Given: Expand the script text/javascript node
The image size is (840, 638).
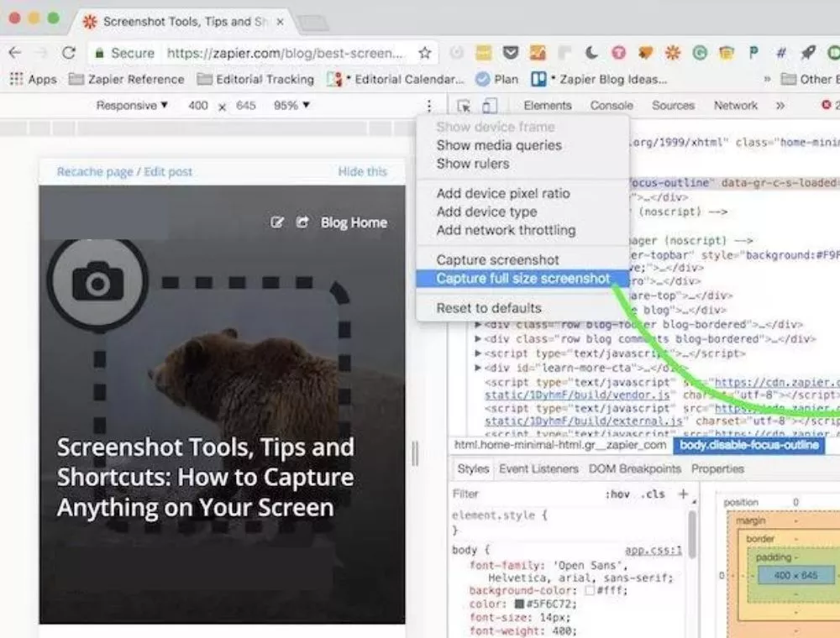Looking at the screenshot, I should (477, 353).
